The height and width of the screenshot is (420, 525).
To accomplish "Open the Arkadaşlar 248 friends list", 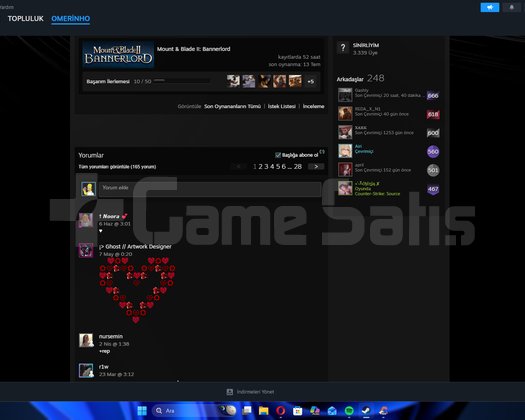I will click(x=360, y=78).
